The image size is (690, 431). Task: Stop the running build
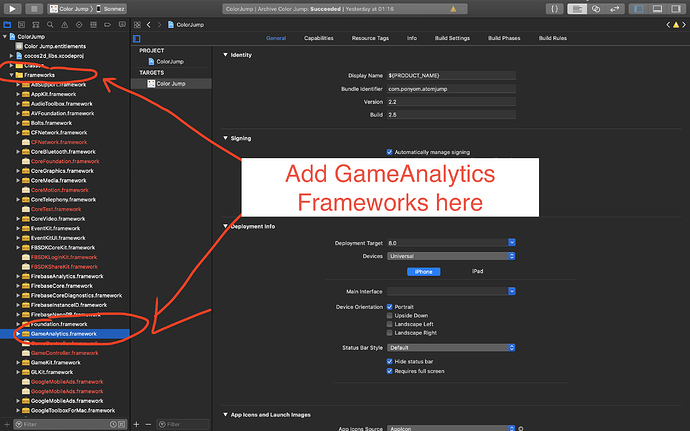pyautogui.click(x=33, y=8)
